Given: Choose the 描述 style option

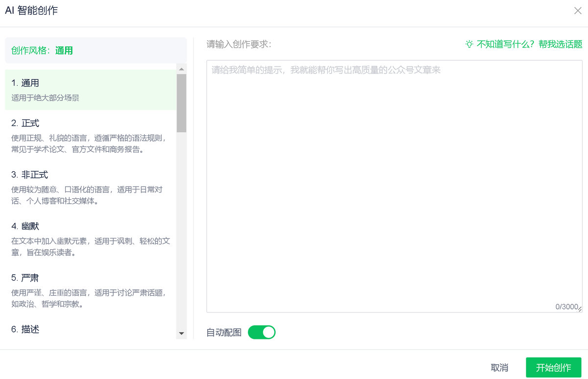Looking at the screenshot, I should (91, 330).
